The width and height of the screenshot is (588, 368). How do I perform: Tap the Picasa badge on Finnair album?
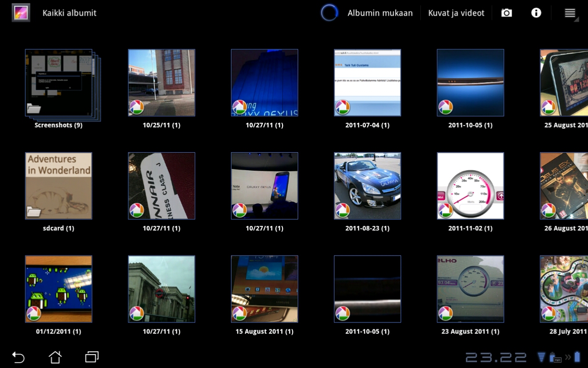pyautogui.click(x=136, y=210)
